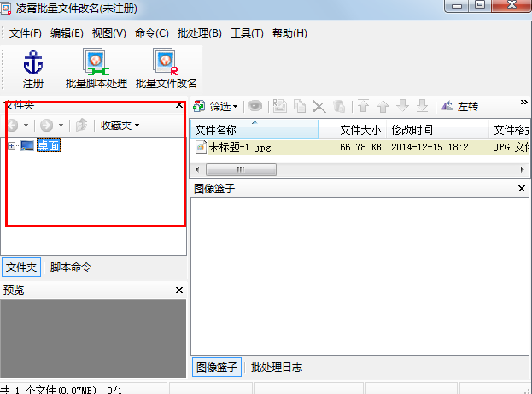Click the file list scroll left arrow
532x394 pixels.
pyautogui.click(x=197, y=169)
